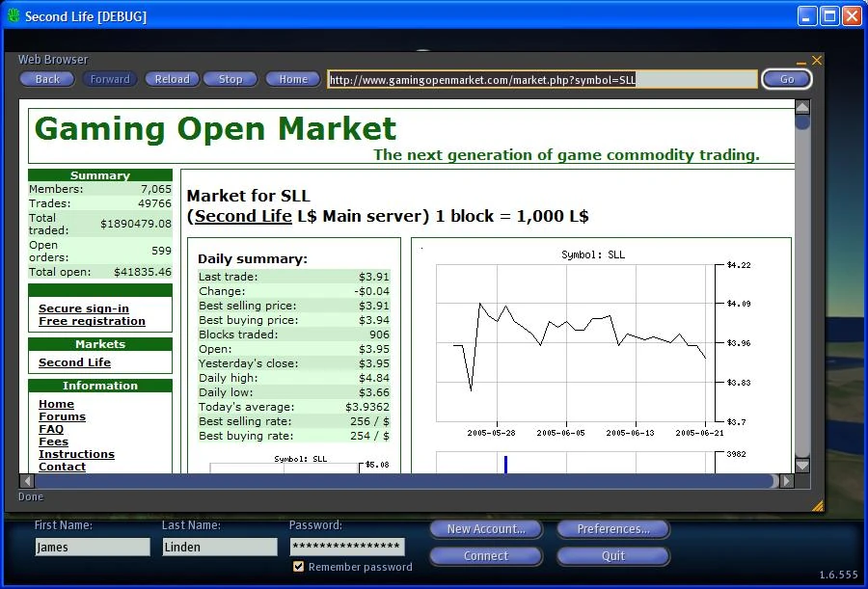Click the Best selling rate 256 / $

369,420
